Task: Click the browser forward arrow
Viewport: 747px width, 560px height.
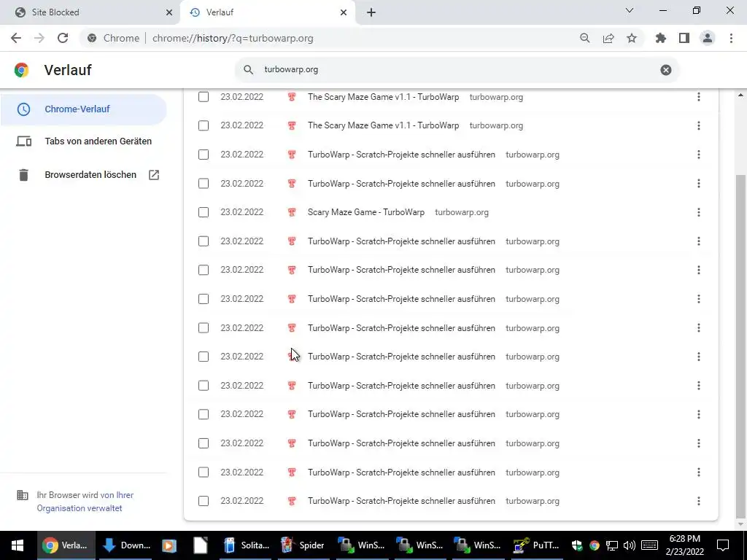Action: point(39,38)
